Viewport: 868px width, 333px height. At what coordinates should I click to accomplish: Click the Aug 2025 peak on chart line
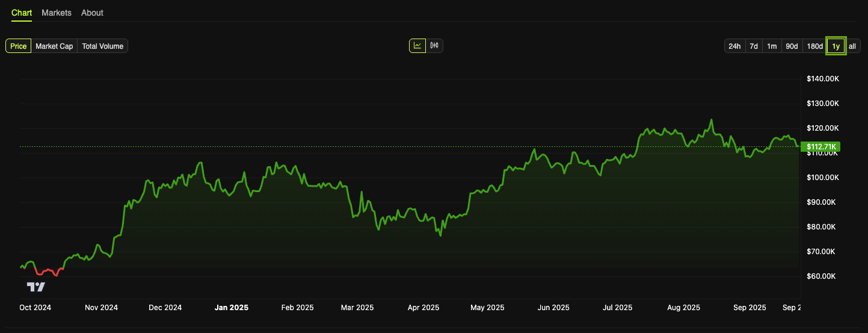(x=712, y=120)
